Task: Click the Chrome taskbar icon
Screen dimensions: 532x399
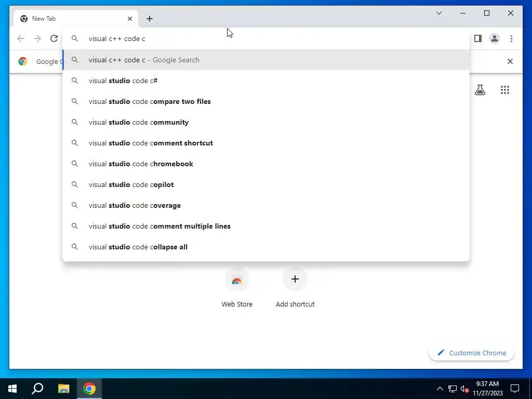Action: click(x=89, y=389)
